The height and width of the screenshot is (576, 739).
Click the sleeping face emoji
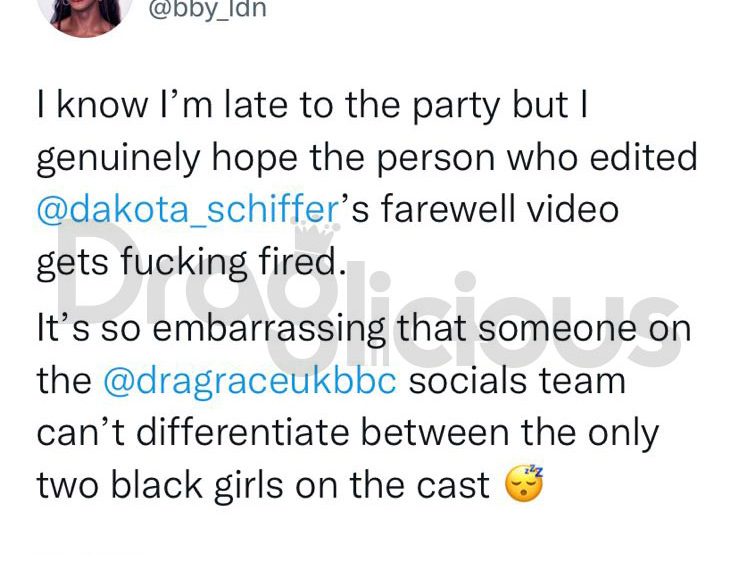pyautogui.click(x=524, y=483)
